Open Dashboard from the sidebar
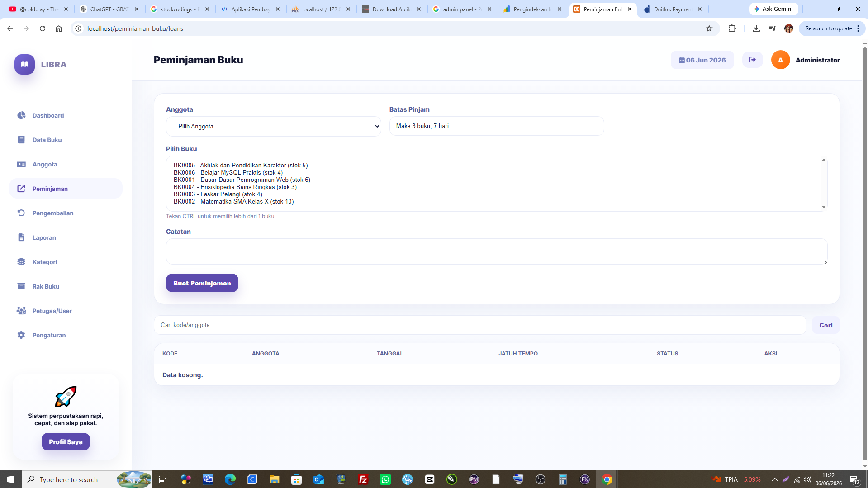 (x=48, y=115)
